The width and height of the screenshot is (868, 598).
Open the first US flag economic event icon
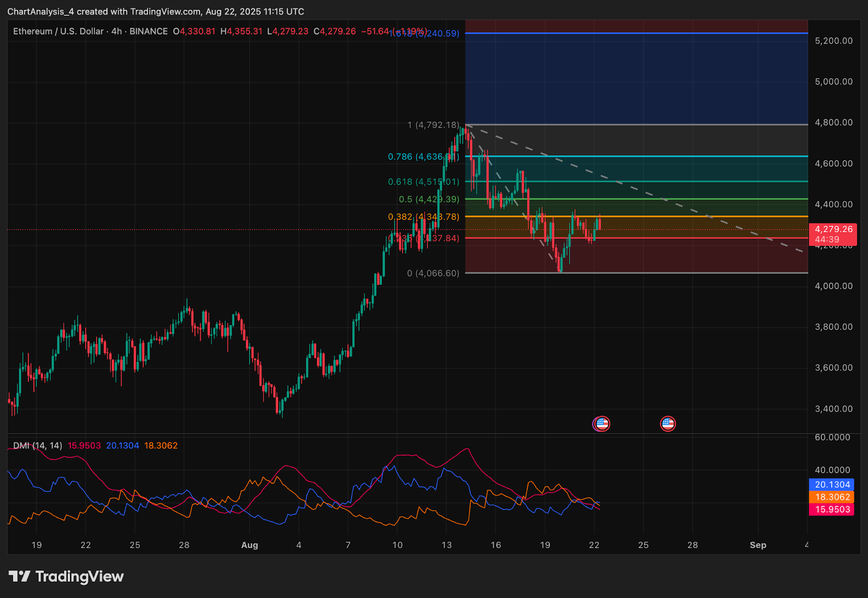tap(602, 423)
